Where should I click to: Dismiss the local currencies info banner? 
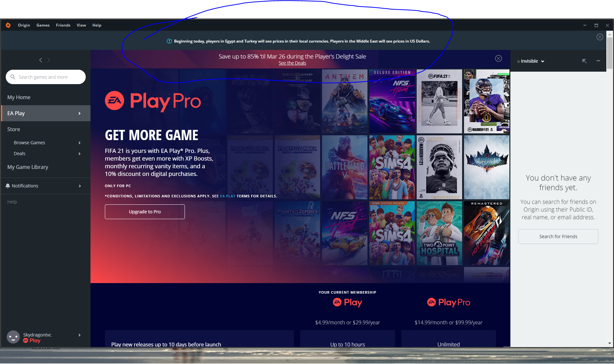600,37
